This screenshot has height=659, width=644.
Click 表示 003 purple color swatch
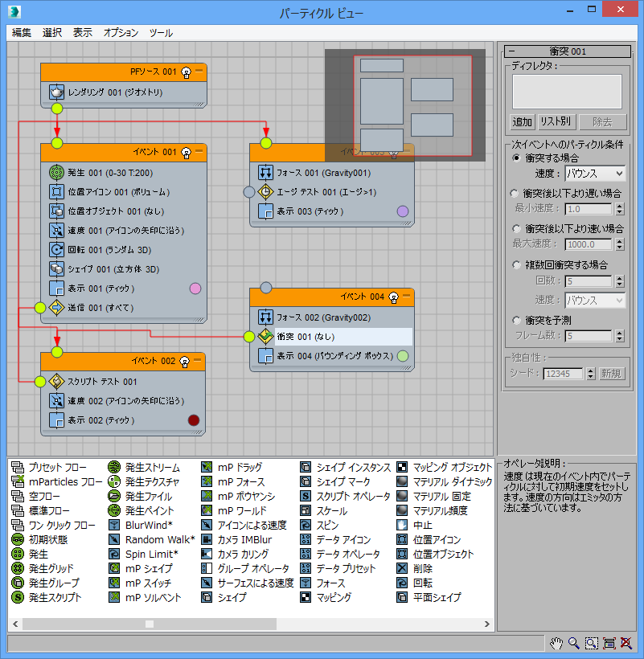click(x=403, y=211)
